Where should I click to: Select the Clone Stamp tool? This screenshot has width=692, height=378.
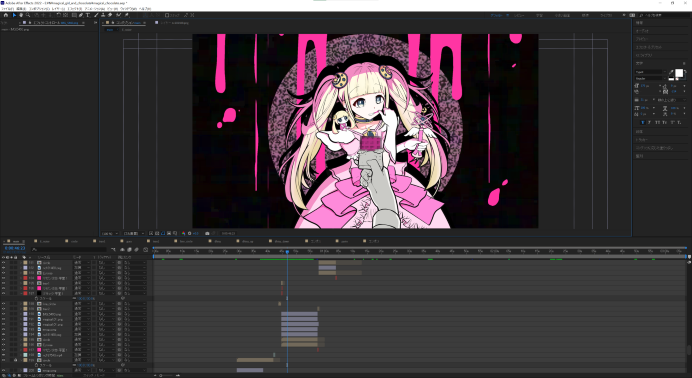(x=103, y=15)
